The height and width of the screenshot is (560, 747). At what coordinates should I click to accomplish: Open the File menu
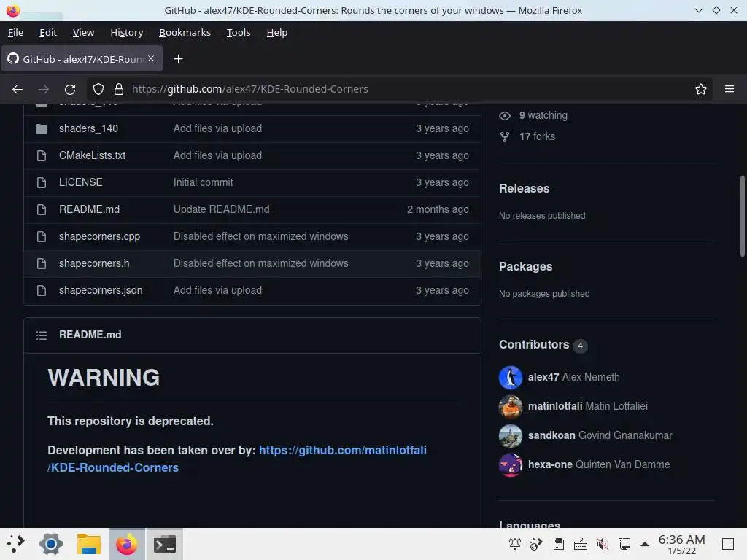[x=16, y=32]
